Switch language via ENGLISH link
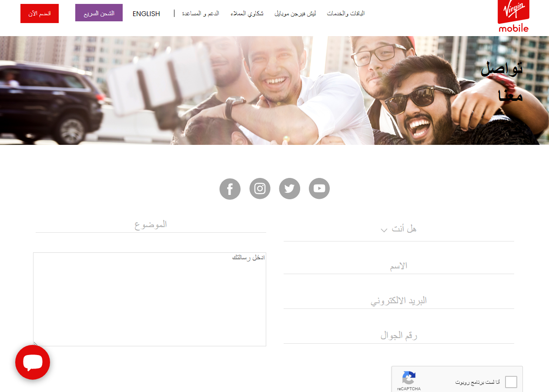549x392 pixels. pyautogui.click(x=146, y=13)
